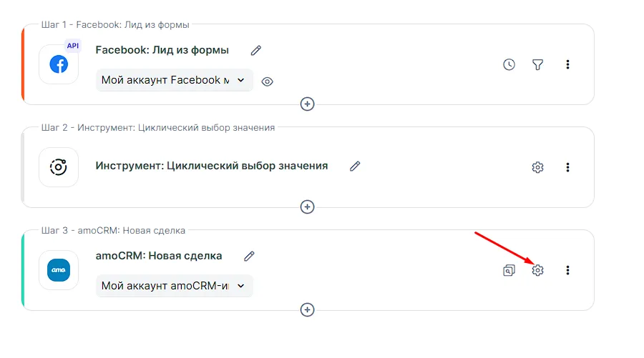Open three-dot menu for Инструмент step
Image resolution: width=644 pixels, height=358 pixels.
click(567, 167)
